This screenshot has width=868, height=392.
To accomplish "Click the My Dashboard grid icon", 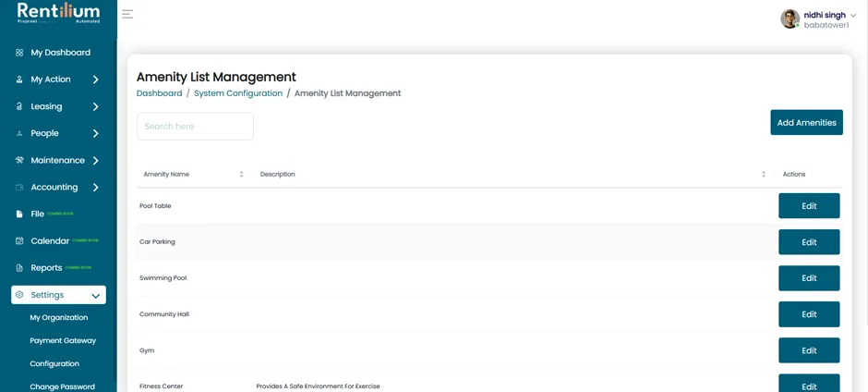I will pos(19,53).
